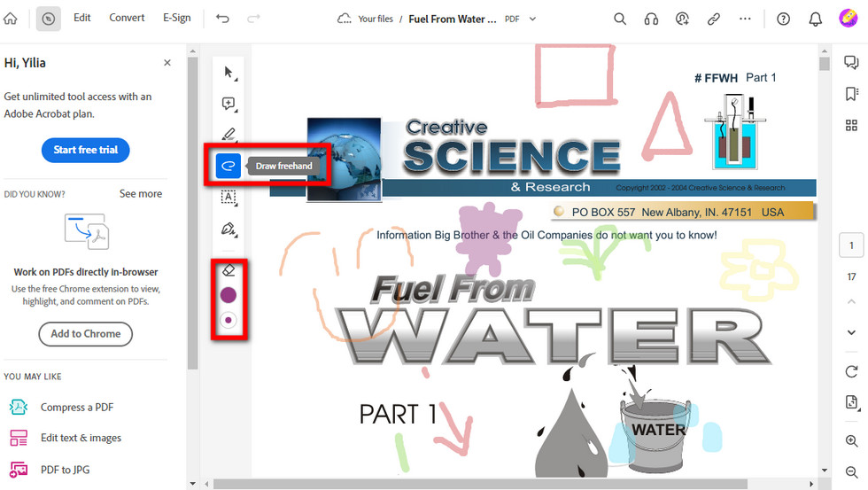868x490 pixels.
Task: Share the file with others via the people icon
Action: click(x=682, y=19)
